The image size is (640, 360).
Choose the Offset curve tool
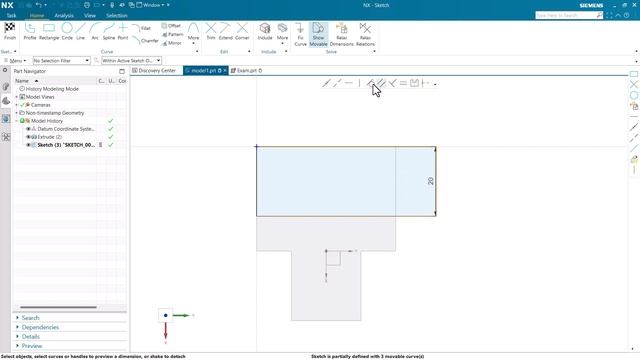tap(171, 26)
